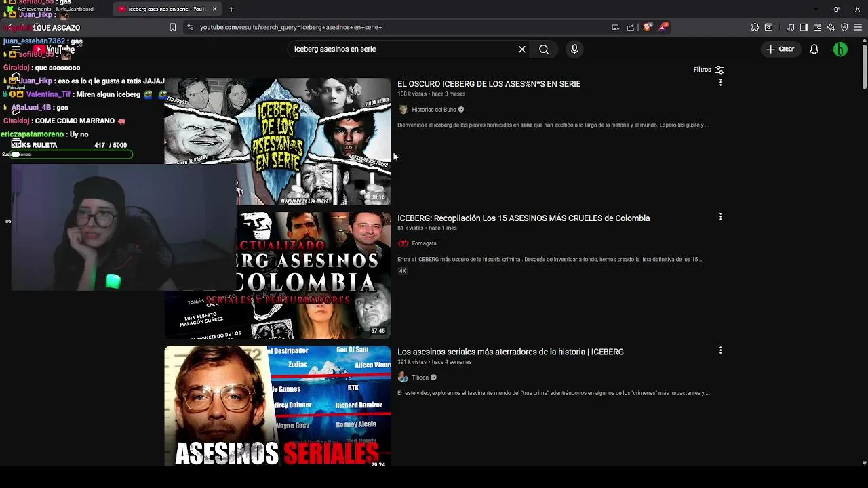Image resolution: width=868 pixels, height=488 pixels.
Task: Click the Brave Rewards triangle icon
Action: click(x=663, y=27)
